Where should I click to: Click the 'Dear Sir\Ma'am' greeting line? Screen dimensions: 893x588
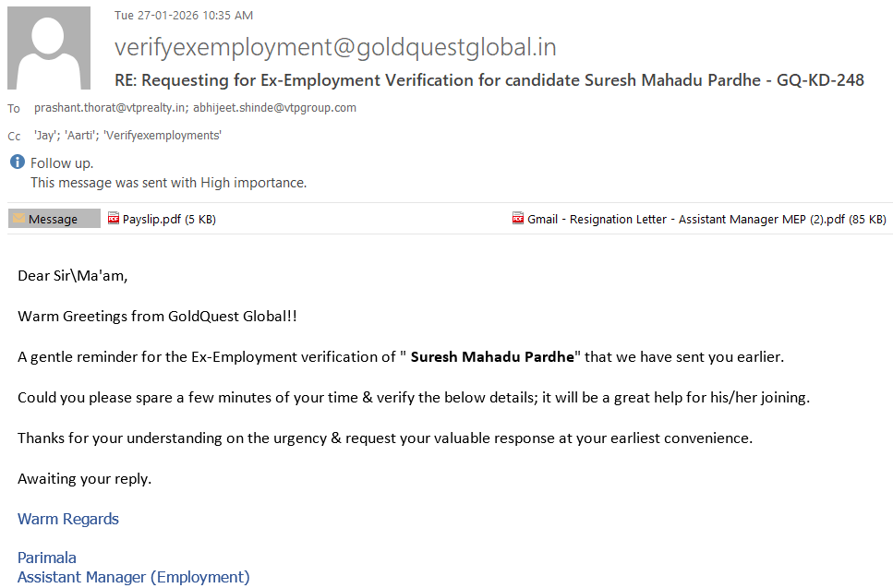(x=72, y=276)
